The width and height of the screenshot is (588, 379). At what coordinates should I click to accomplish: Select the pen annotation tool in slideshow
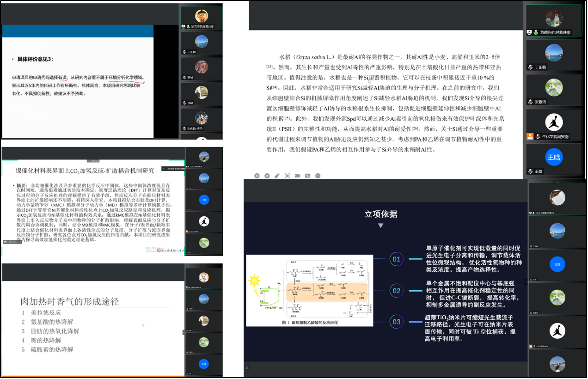pyautogui.click(x=277, y=176)
